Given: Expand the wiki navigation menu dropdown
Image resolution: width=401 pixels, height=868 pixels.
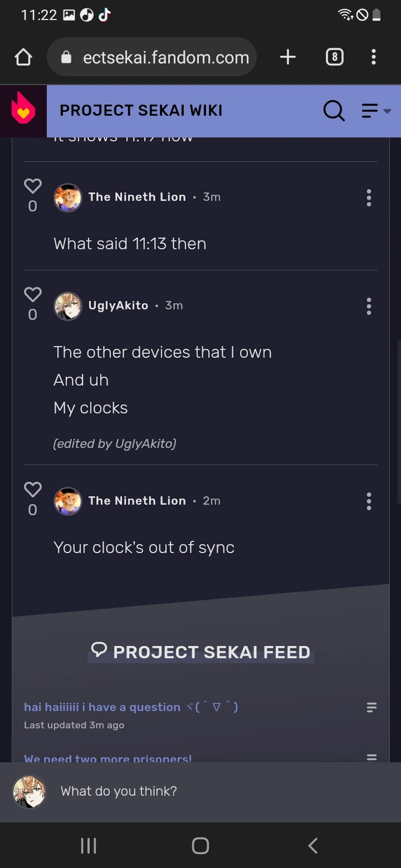Looking at the screenshot, I should coord(376,110).
